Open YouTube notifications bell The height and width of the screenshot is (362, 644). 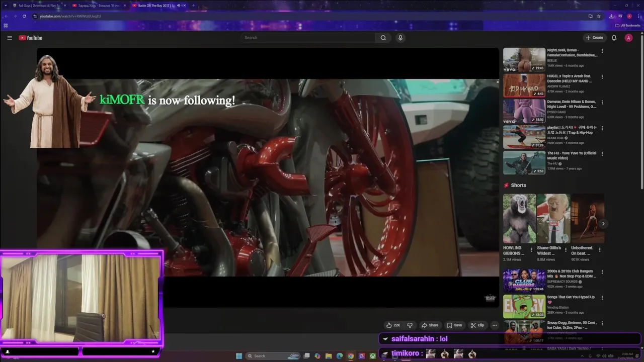point(614,38)
